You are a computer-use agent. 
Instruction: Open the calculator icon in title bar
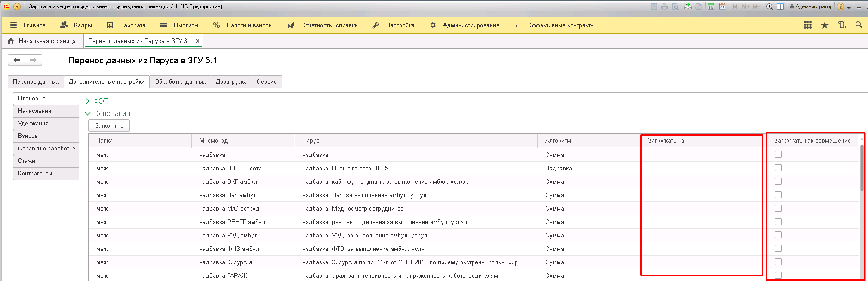(711, 6)
